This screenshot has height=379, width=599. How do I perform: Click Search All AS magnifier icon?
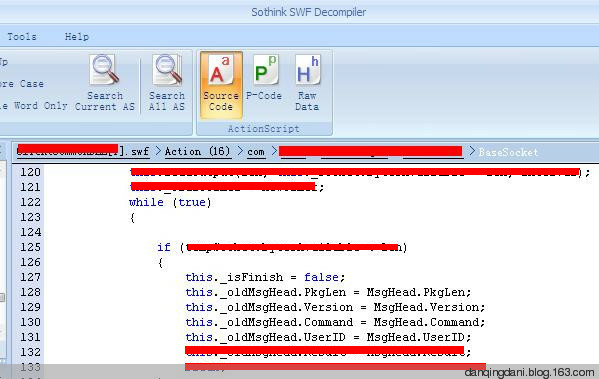(x=167, y=70)
